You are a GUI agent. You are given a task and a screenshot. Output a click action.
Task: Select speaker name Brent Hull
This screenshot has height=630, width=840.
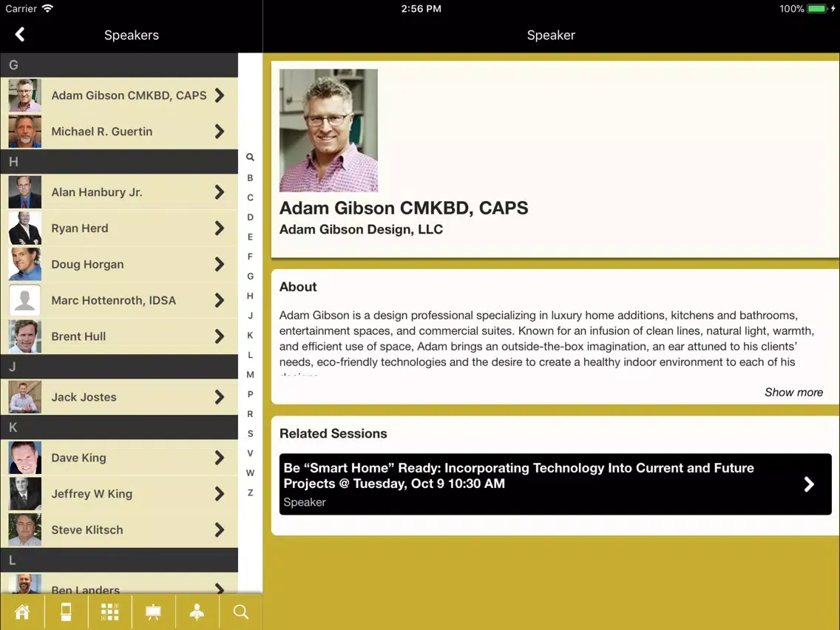[x=78, y=336]
